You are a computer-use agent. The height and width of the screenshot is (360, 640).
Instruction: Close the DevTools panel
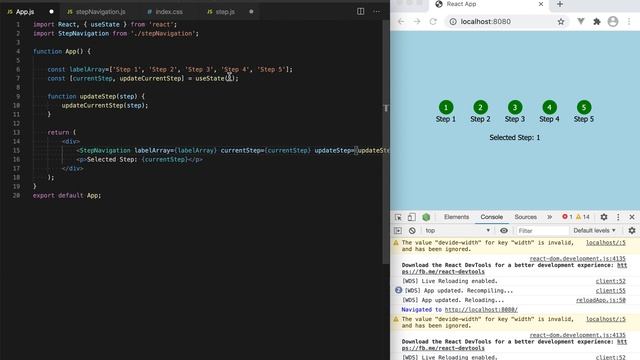point(632,217)
